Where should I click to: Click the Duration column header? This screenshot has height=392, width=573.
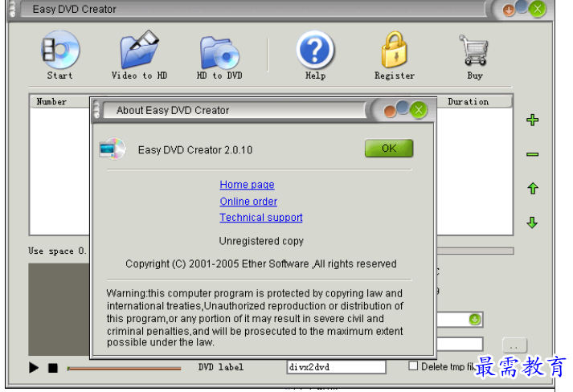pyautogui.click(x=474, y=101)
